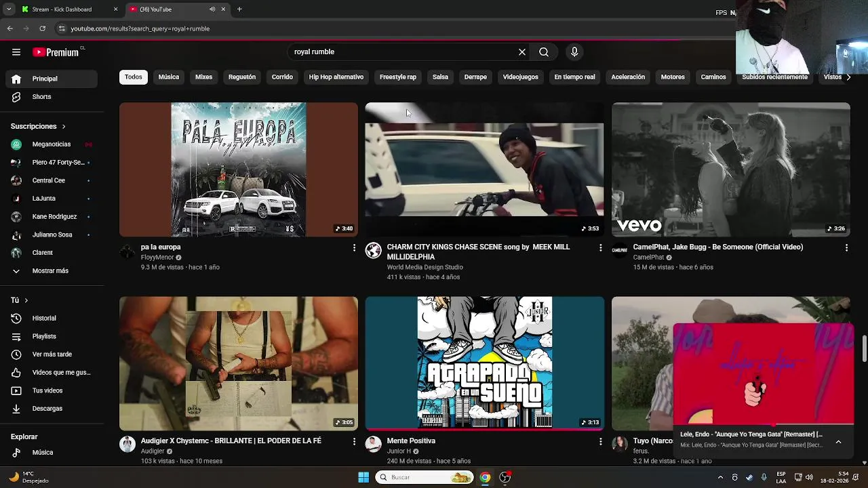Image resolution: width=868 pixels, height=488 pixels.
Task: Open video title 'pa la europa'
Action: 161,247
